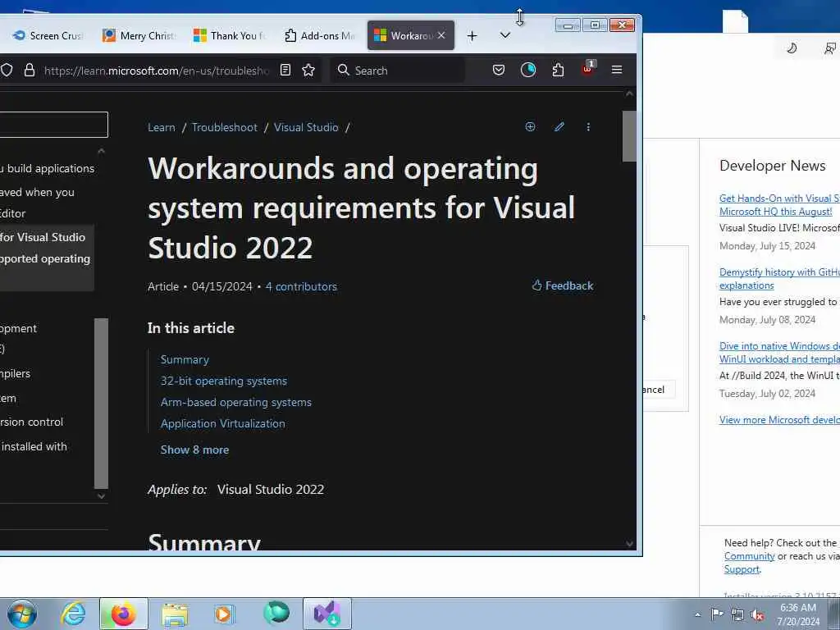Select 'build applications' sidebar item

(47, 168)
